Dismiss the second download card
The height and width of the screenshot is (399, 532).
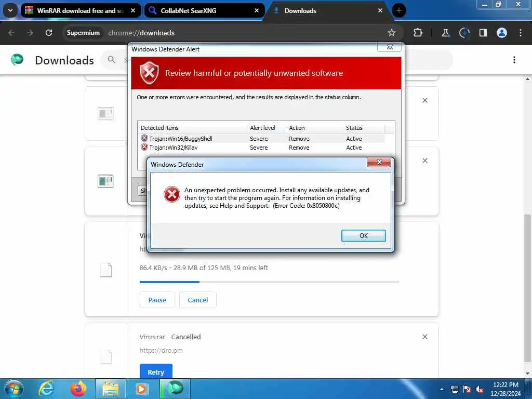[x=425, y=161]
